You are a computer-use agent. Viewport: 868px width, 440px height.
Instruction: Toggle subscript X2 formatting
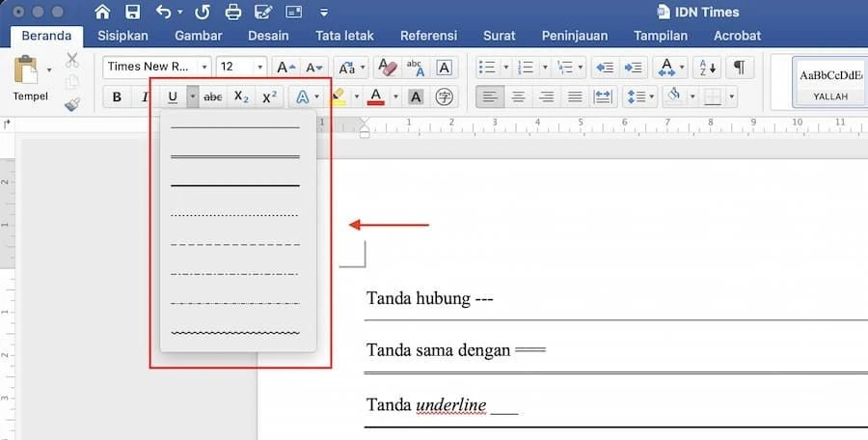pos(241,97)
